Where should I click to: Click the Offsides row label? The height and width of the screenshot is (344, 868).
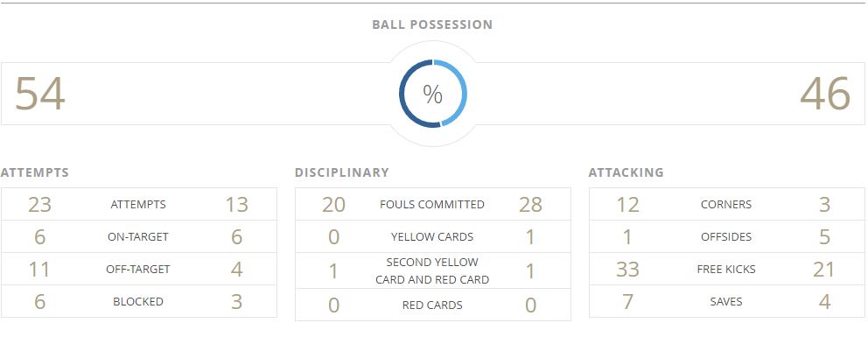coord(726,237)
